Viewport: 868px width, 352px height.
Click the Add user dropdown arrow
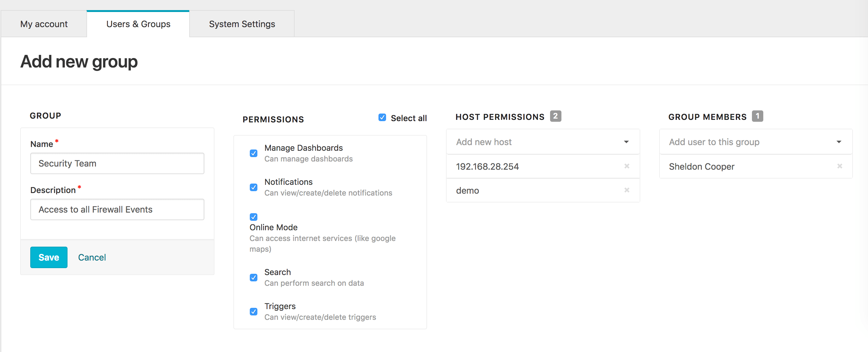pyautogui.click(x=839, y=142)
